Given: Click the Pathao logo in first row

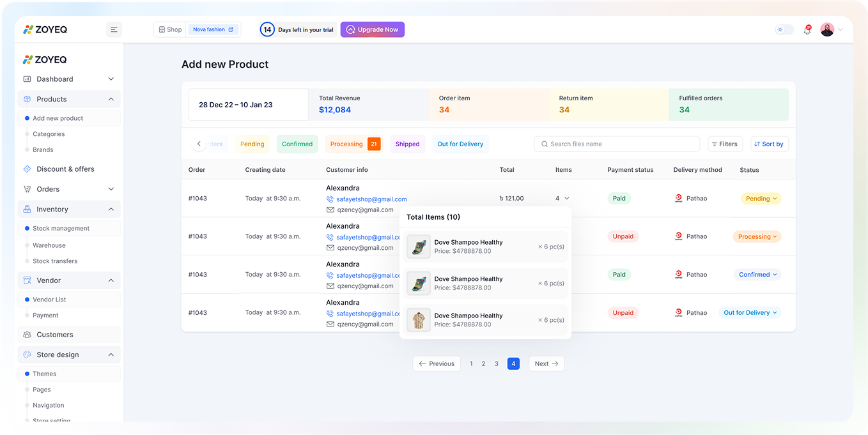Looking at the screenshot, I should [679, 199].
